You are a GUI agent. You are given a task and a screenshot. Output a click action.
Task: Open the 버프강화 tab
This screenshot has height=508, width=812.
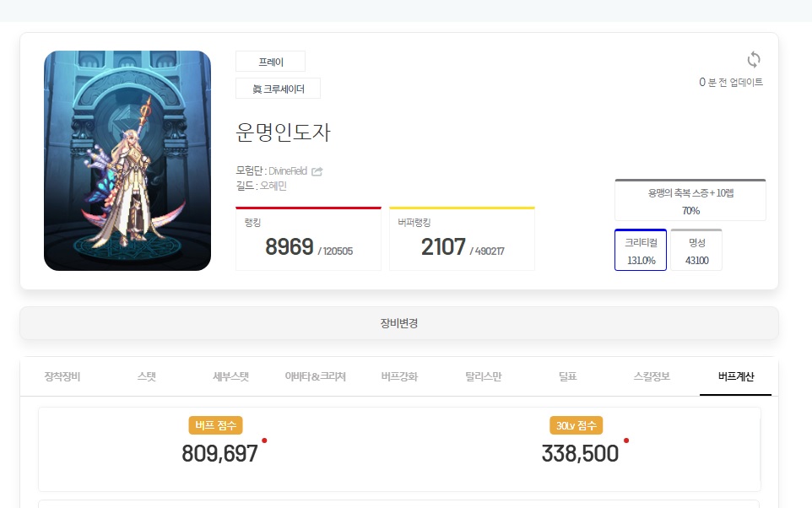tap(399, 376)
